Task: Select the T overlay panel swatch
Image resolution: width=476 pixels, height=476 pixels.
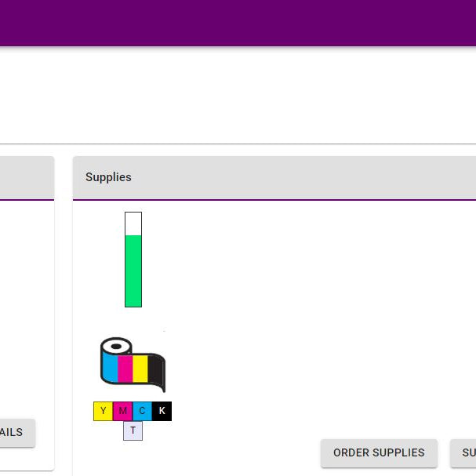Action: [133, 431]
